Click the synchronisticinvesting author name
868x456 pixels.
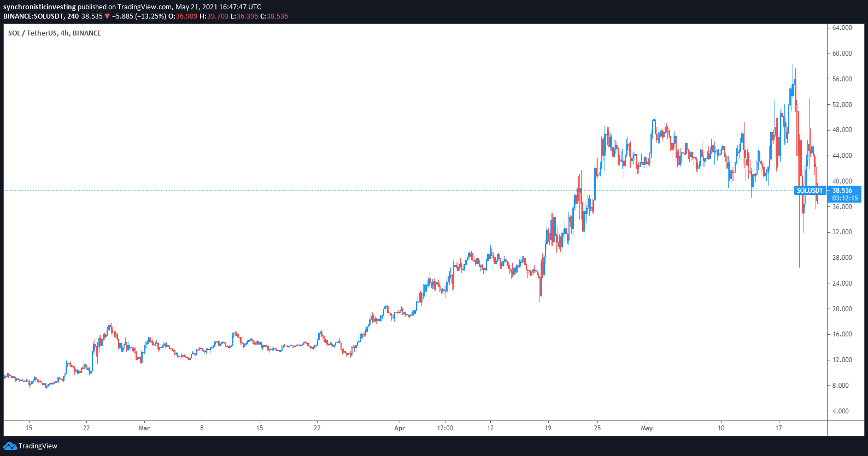39,7
